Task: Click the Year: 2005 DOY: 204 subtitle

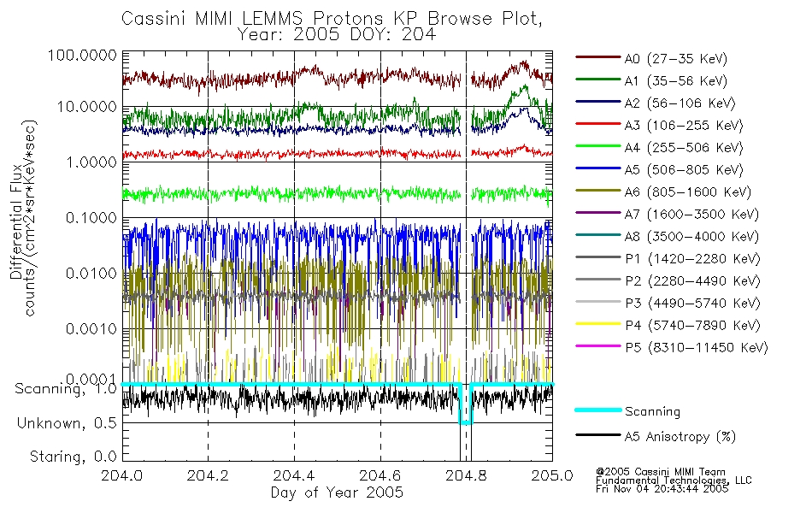Action: (337, 35)
